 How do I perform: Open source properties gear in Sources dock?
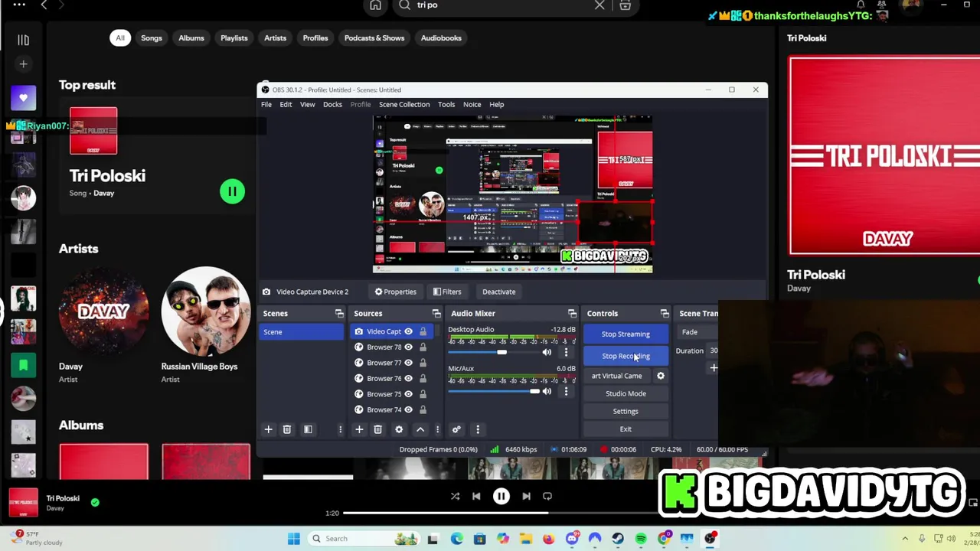[x=399, y=429]
